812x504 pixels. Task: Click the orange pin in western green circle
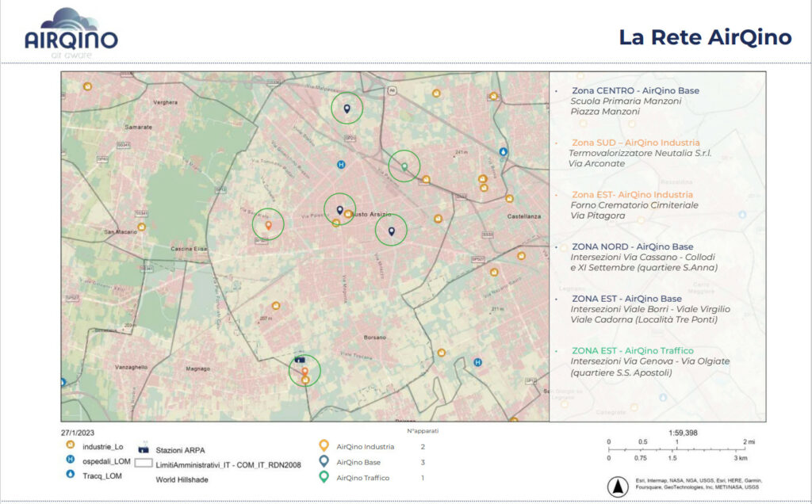[268, 225]
